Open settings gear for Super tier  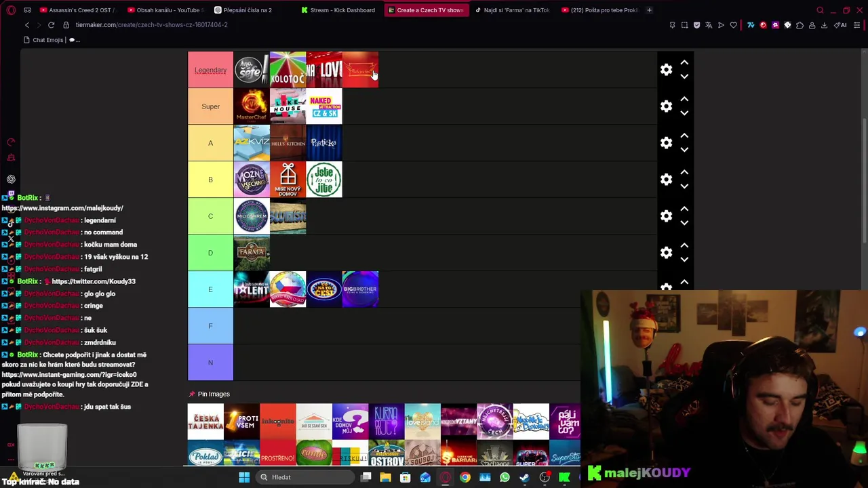(666, 106)
